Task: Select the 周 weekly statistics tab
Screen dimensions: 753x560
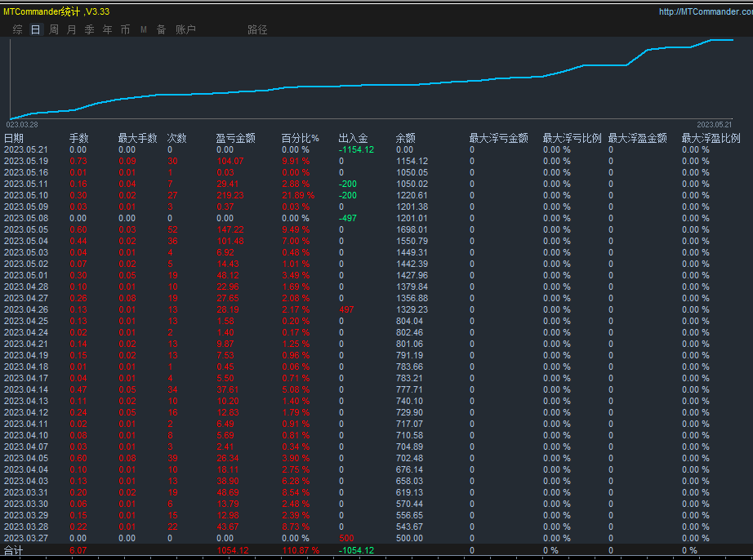Action: point(54,29)
